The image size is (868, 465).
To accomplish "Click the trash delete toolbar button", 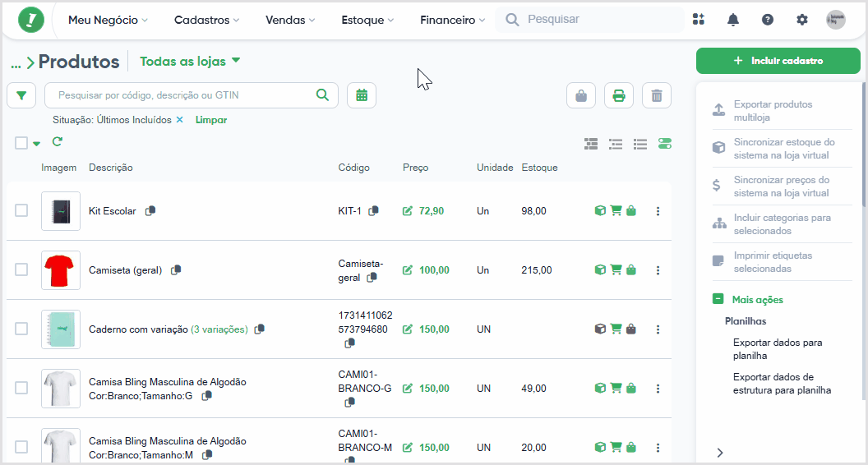I will 657,96.
